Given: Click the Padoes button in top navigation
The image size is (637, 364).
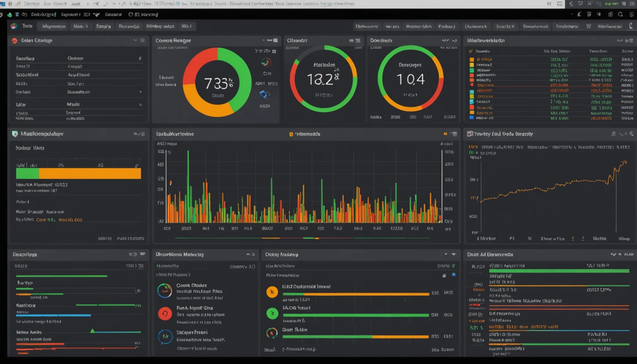Looking at the screenshot, I should tap(447, 26).
